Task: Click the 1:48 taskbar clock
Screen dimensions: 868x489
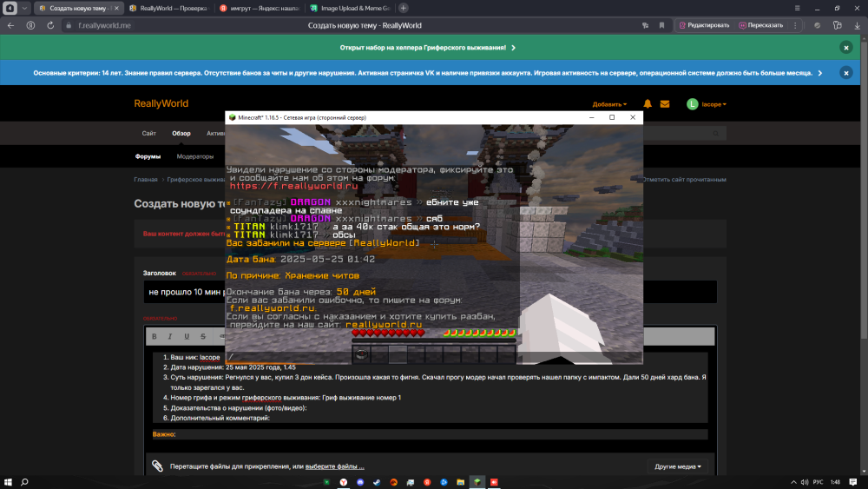Action: tap(835, 482)
